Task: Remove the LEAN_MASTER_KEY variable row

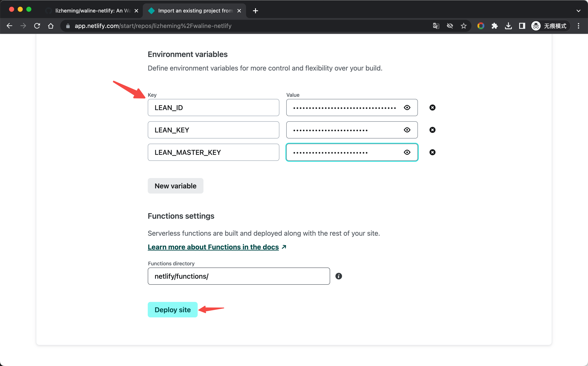Action: 433,152
